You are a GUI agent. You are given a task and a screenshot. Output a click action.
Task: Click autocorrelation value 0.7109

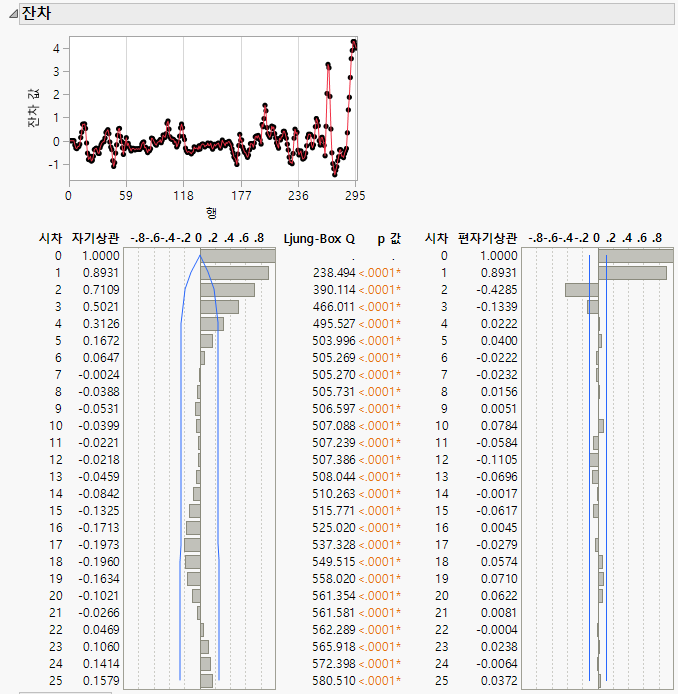[101, 290]
